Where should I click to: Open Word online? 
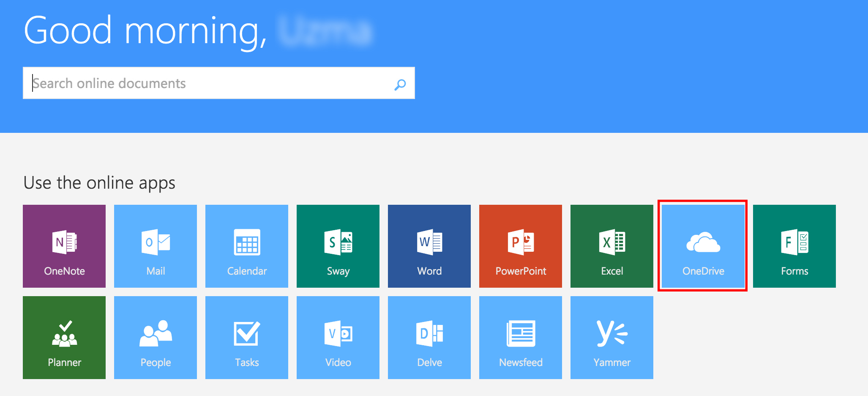click(x=429, y=246)
